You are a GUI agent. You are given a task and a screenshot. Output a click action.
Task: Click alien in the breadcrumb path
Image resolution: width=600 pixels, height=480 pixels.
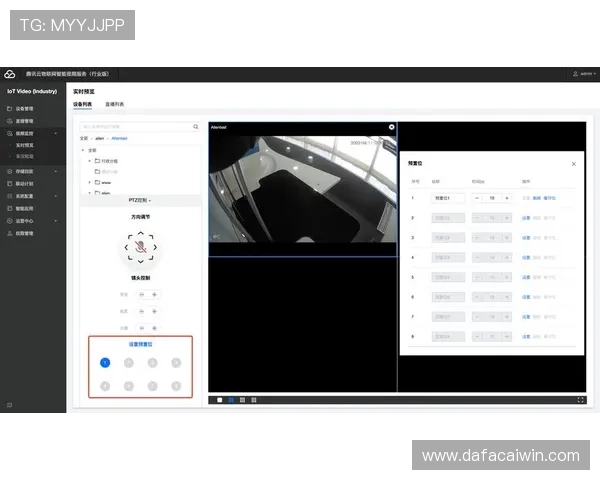(x=99, y=138)
